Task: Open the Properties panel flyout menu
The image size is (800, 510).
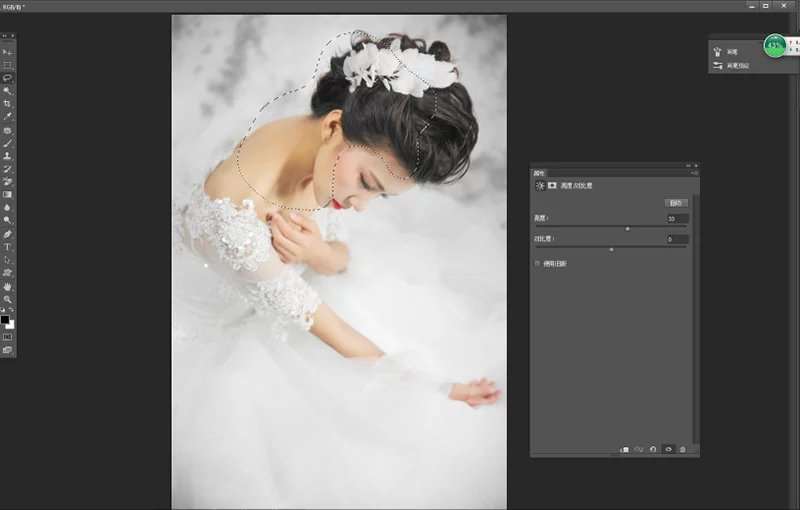Action: (694, 174)
